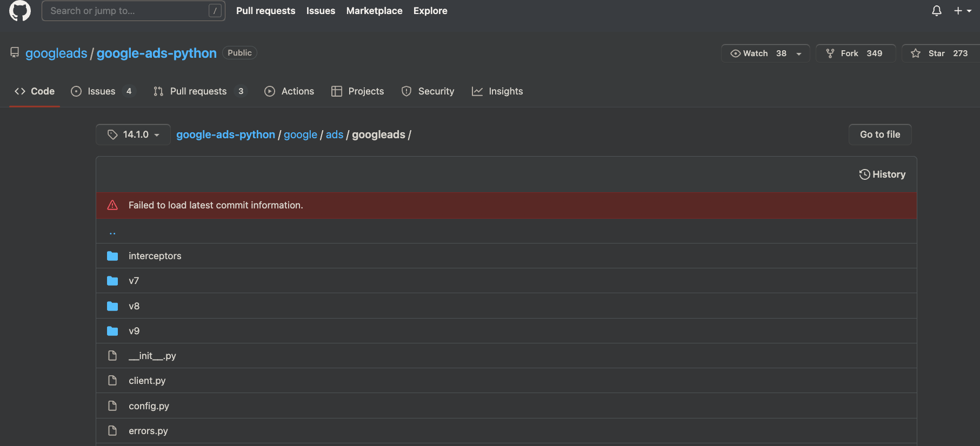Click the file icon for __init__.py
Screen dimensions: 980x446
point(112,356)
